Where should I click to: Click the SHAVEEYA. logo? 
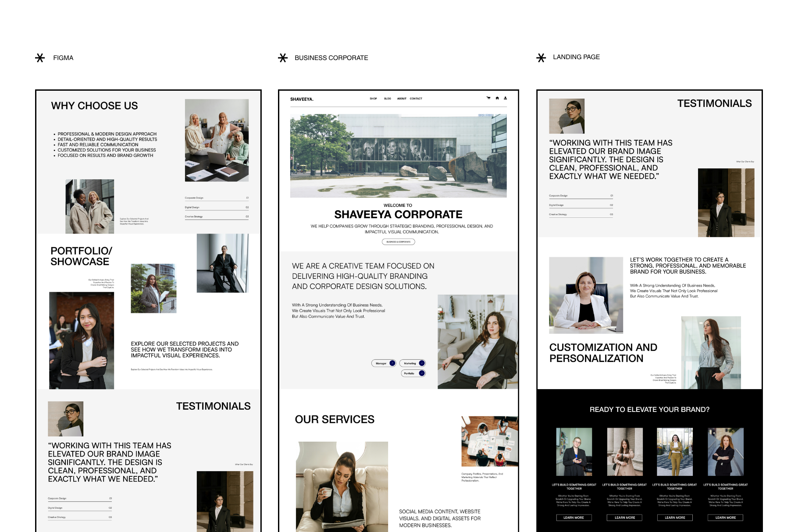click(302, 99)
